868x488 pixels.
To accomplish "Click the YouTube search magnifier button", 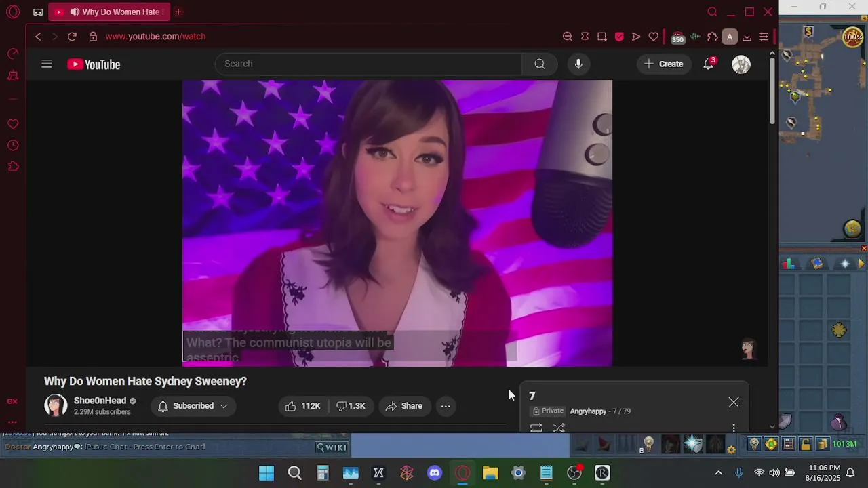I will 539,64.
